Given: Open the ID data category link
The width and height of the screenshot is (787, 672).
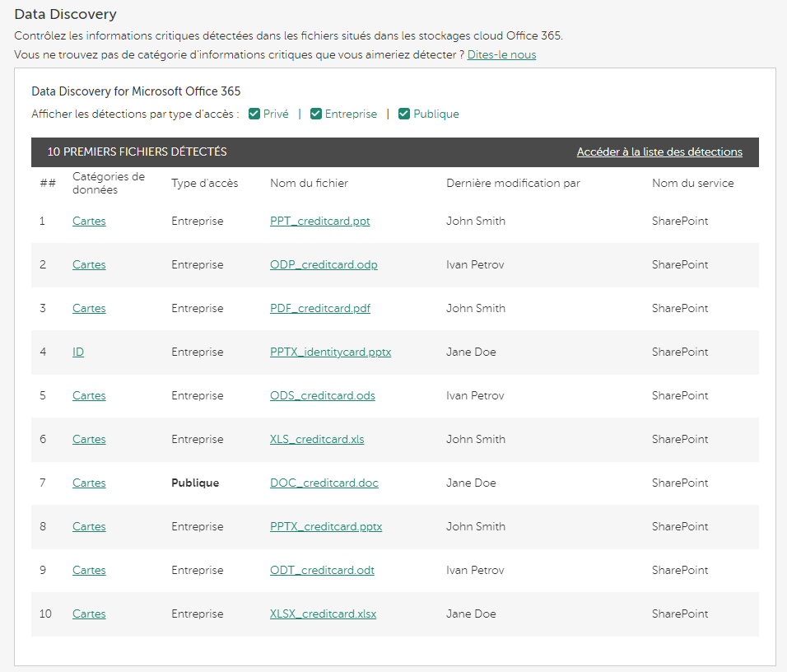Looking at the screenshot, I should click(78, 352).
